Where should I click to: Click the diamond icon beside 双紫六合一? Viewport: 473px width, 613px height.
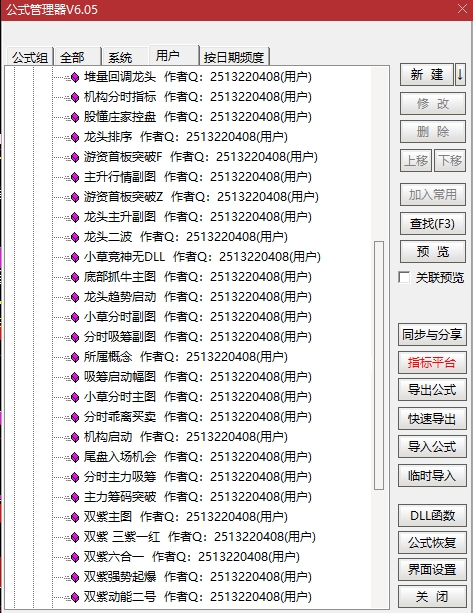pyautogui.click(x=75, y=557)
